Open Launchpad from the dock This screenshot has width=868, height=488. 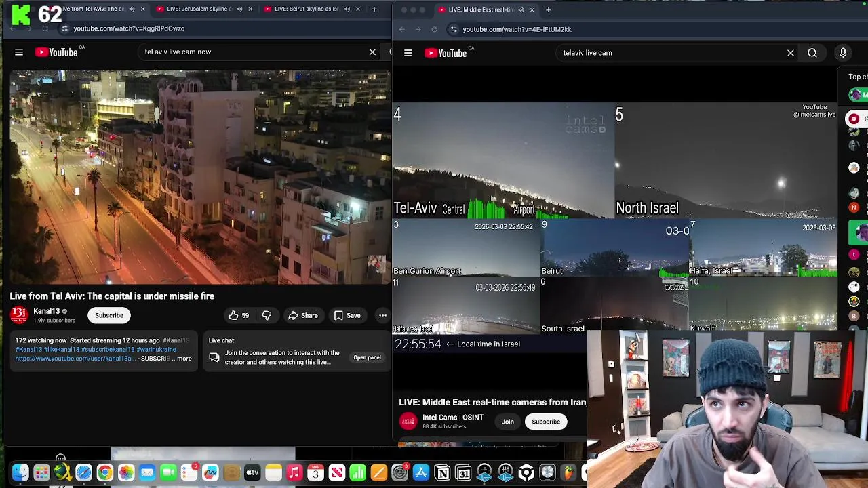[41, 472]
